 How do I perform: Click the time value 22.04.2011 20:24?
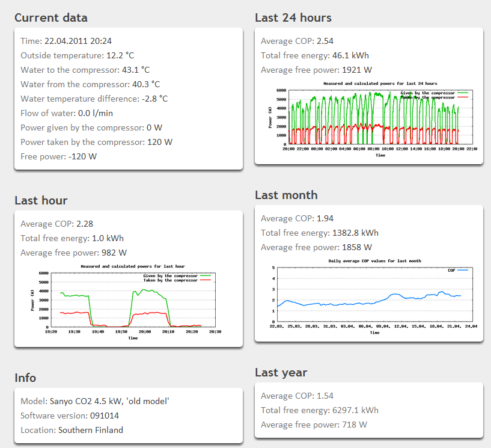pyautogui.click(x=78, y=41)
